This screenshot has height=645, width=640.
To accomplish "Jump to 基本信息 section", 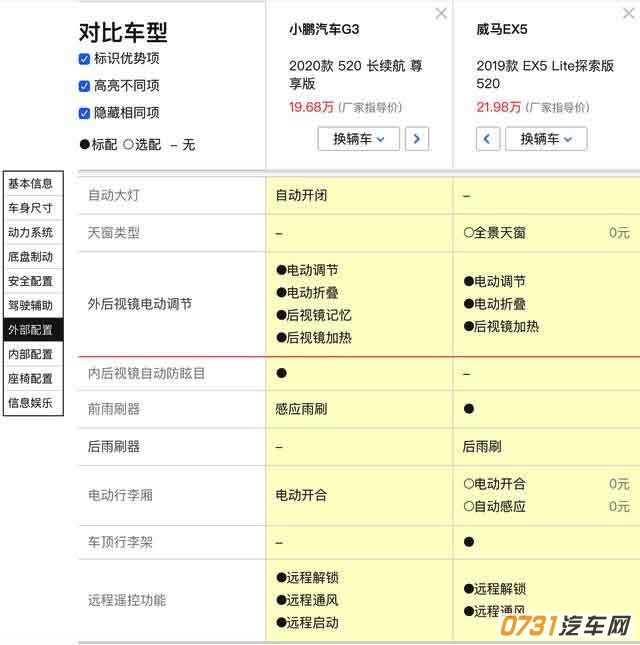I will click(33, 183).
